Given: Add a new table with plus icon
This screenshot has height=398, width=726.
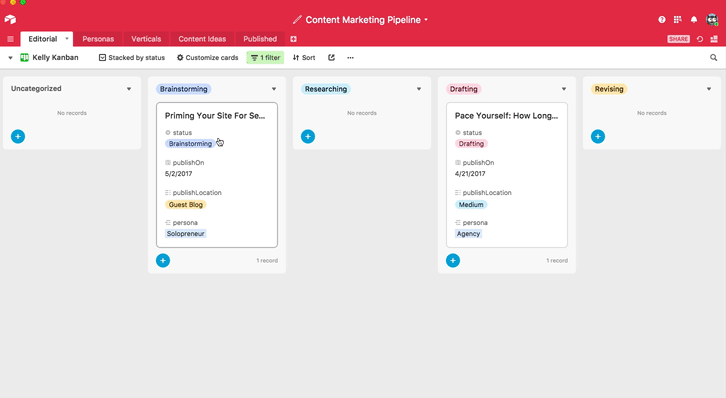Looking at the screenshot, I should coord(294,39).
